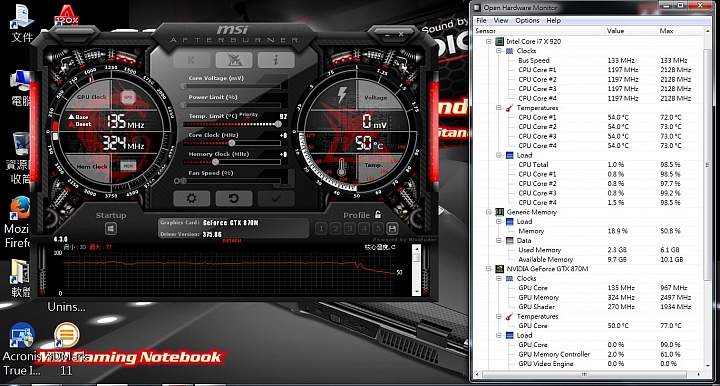This screenshot has height=386, width=720.
Task: Select profile slot 1
Action: 321,228
